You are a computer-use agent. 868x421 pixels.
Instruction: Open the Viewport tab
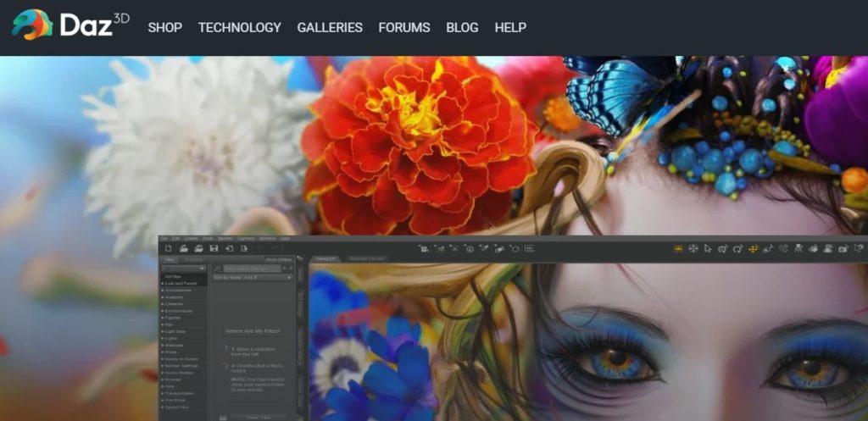(326, 258)
